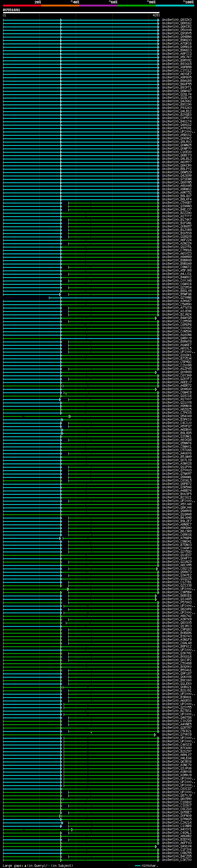Select hit label UniRef100_A5BSS2

click(177, 135)
